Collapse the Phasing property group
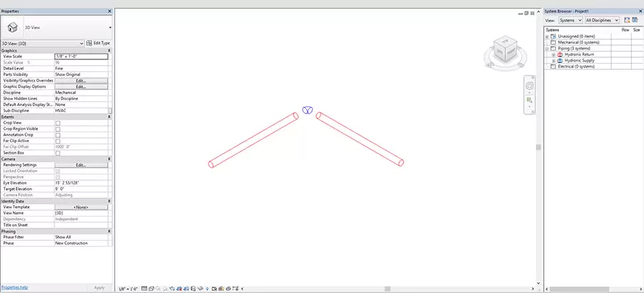Image resolution: width=644 pixels, height=293 pixels. pos(109,231)
